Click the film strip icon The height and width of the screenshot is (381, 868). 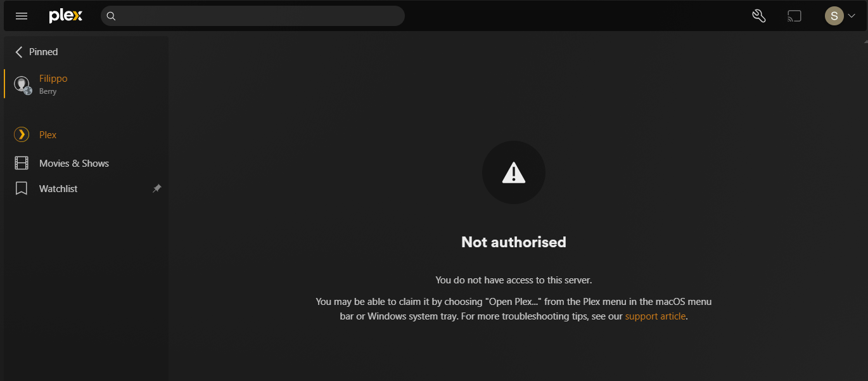pyautogui.click(x=22, y=163)
